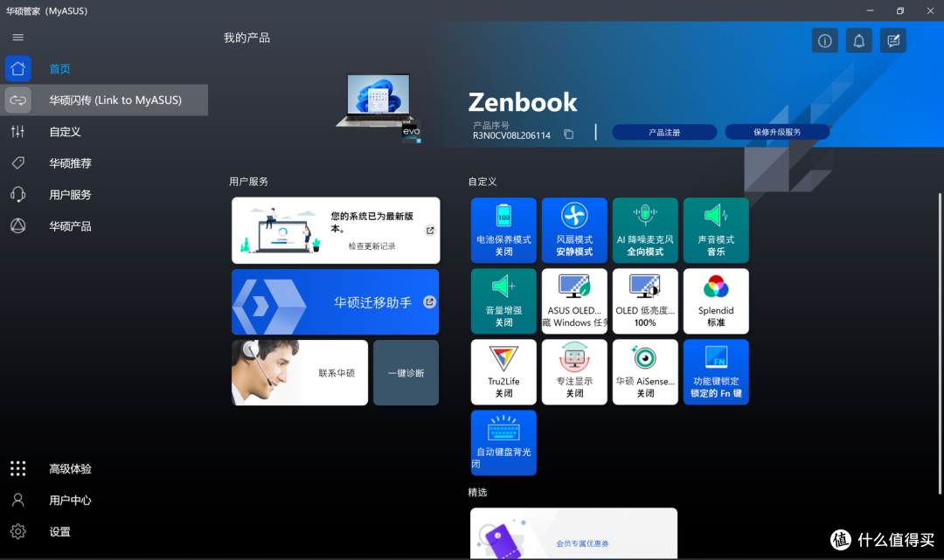Open 华硕闪传 (Link to MyASUS)
Screen dimensions: 944x560
(x=104, y=100)
